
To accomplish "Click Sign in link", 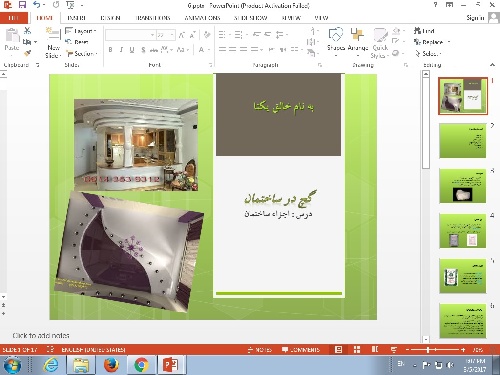I will [475, 18].
